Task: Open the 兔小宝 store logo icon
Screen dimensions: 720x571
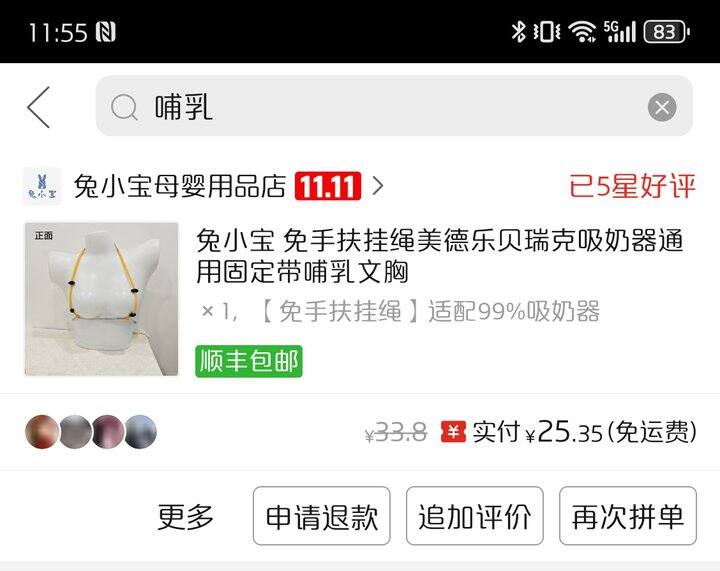Action: [42, 186]
